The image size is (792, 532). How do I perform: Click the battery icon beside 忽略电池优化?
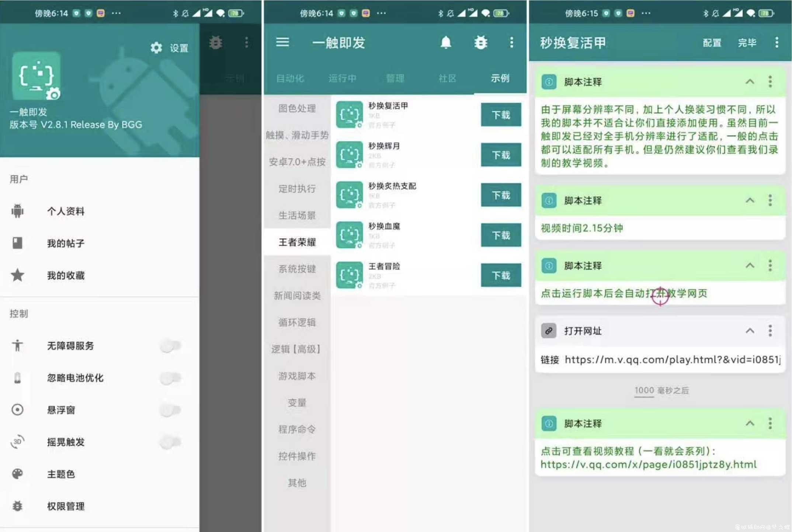[17, 378]
